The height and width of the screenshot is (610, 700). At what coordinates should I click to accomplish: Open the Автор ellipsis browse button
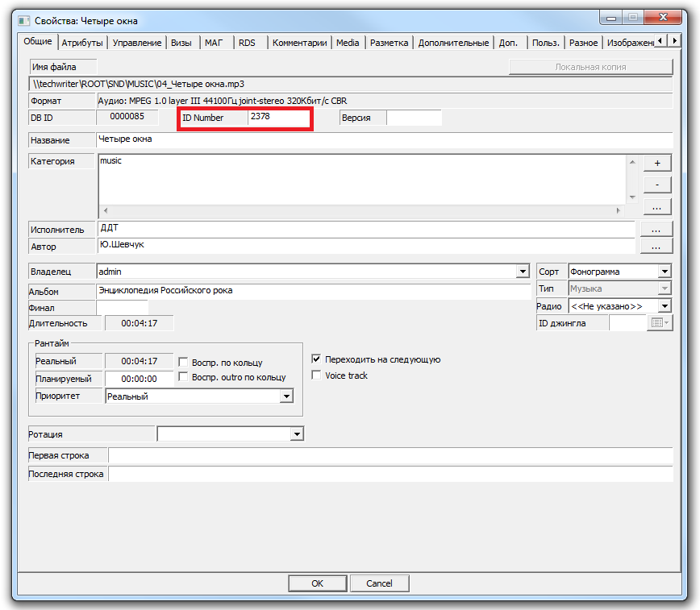656,247
